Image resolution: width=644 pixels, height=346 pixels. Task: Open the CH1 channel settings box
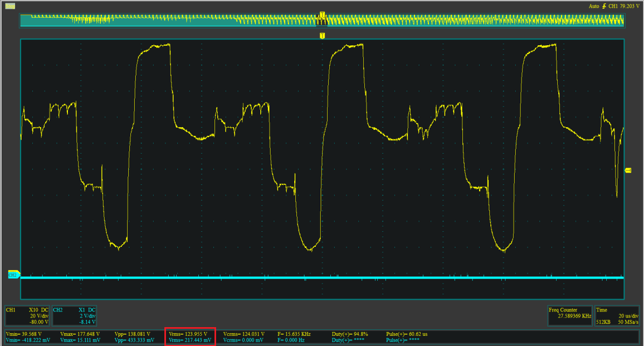27,316
